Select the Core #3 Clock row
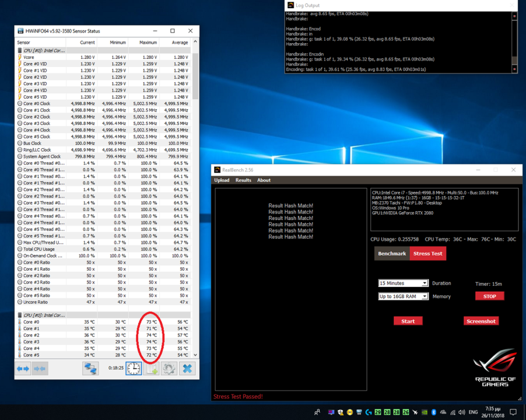Screen dimensions: 526x420 pos(103,124)
